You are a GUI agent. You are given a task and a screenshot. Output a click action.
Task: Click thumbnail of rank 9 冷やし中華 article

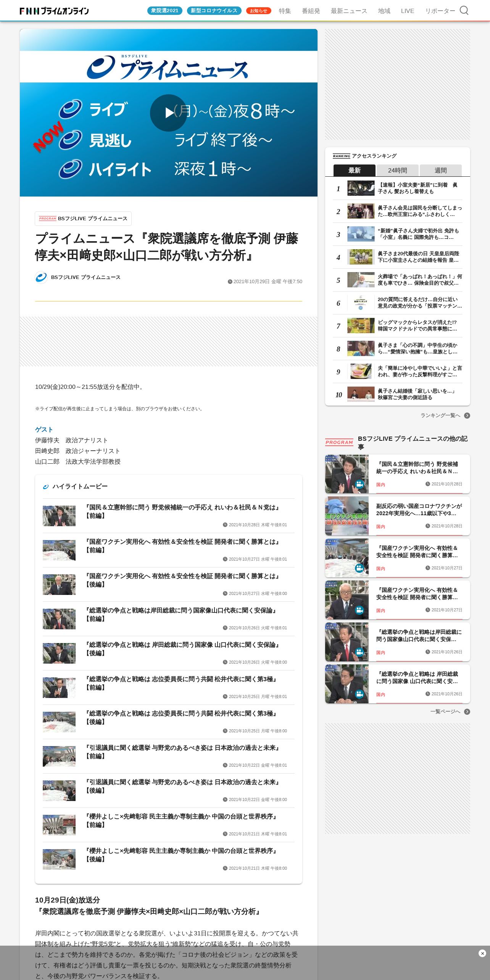click(361, 371)
